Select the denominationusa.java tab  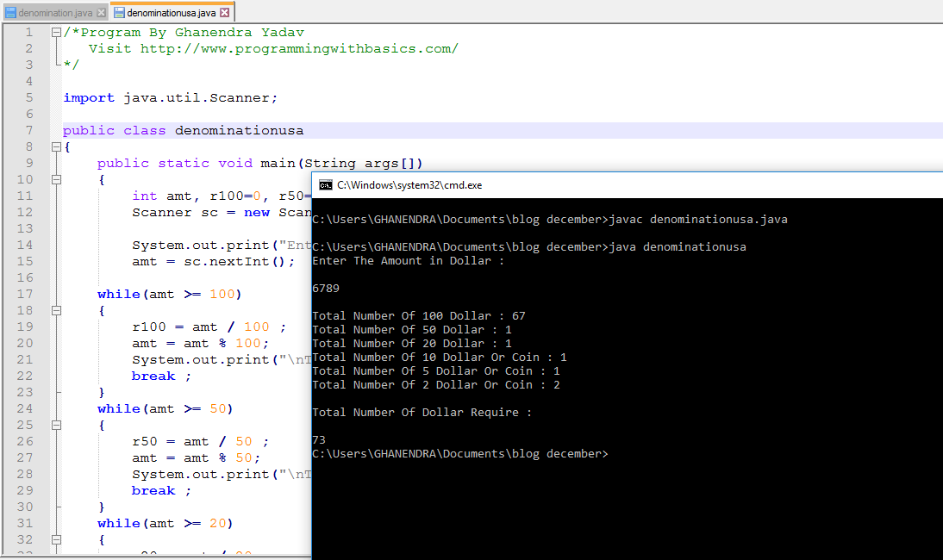(x=172, y=13)
